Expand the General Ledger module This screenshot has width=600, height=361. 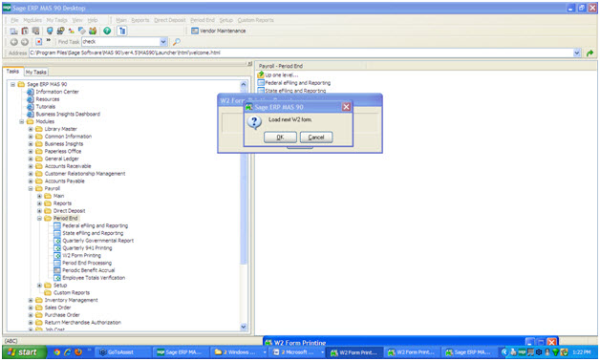tap(31, 159)
